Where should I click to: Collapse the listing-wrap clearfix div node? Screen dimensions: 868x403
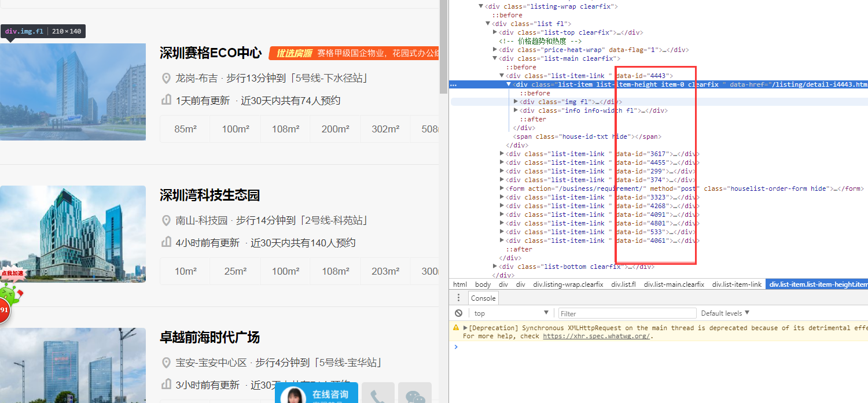pyautogui.click(x=480, y=6)
